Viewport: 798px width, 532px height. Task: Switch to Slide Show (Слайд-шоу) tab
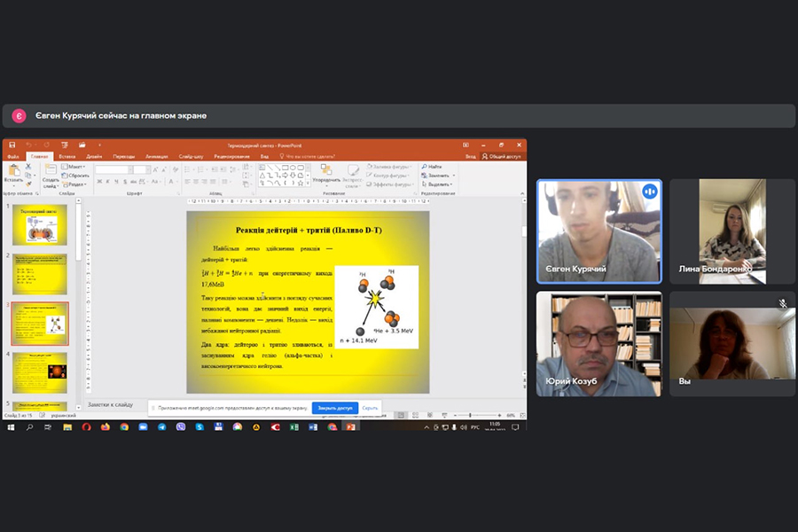191,156
